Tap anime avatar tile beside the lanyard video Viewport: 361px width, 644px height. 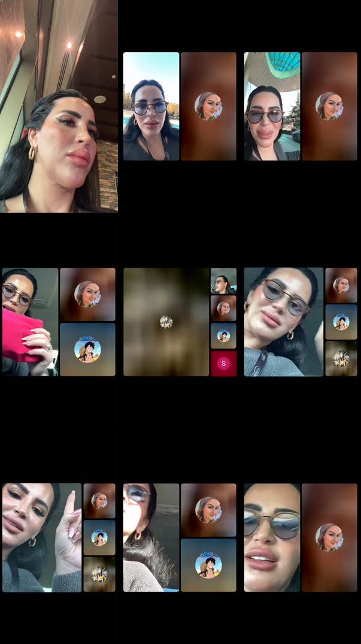(341, 322)
